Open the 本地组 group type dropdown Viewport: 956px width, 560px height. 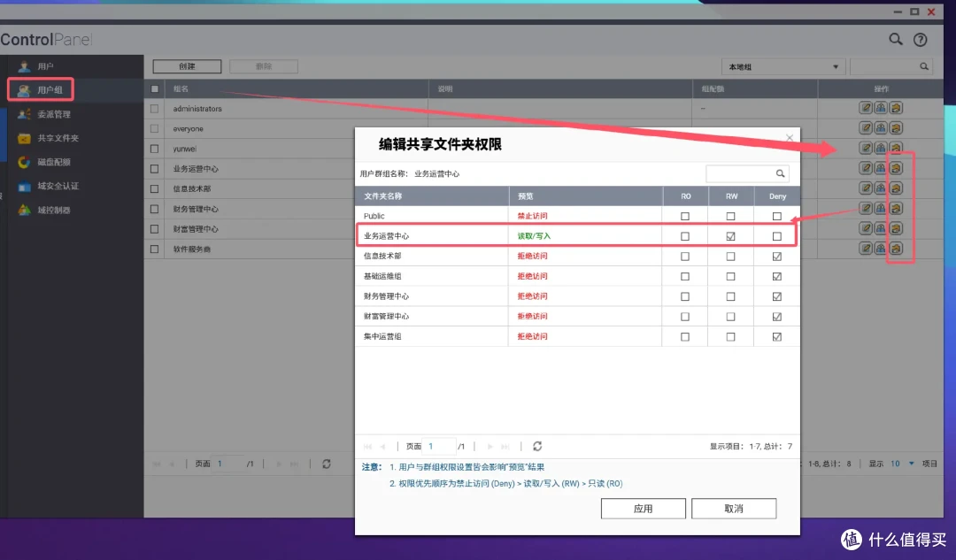(783, 66)
